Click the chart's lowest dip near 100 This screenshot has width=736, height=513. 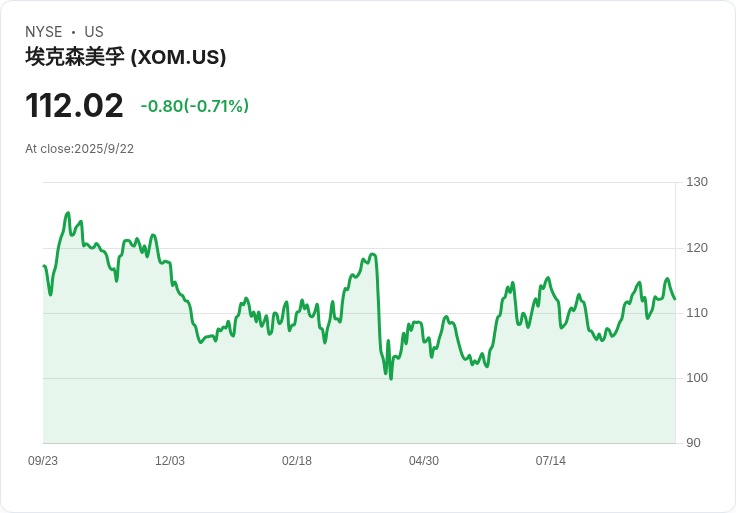click(391, 378)
